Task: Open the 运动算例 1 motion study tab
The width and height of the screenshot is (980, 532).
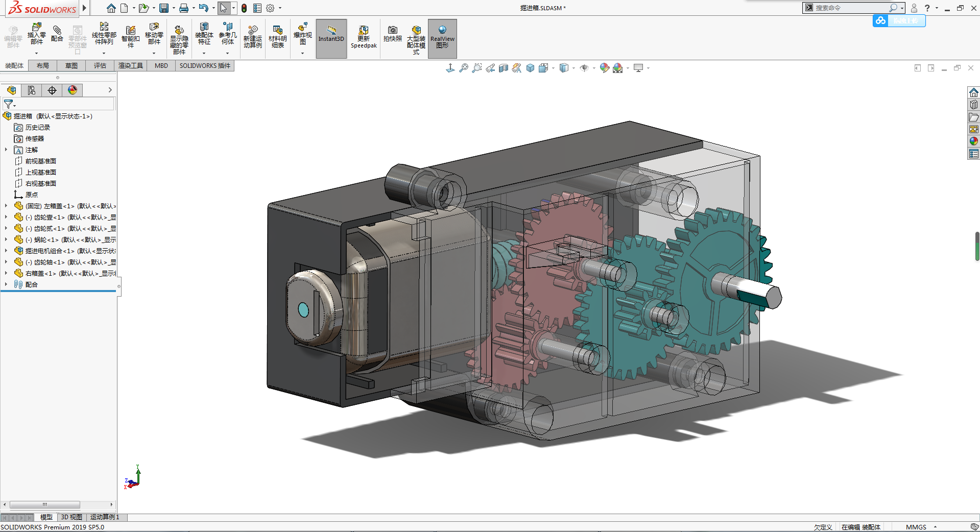Action: click(x=105, y=517)
